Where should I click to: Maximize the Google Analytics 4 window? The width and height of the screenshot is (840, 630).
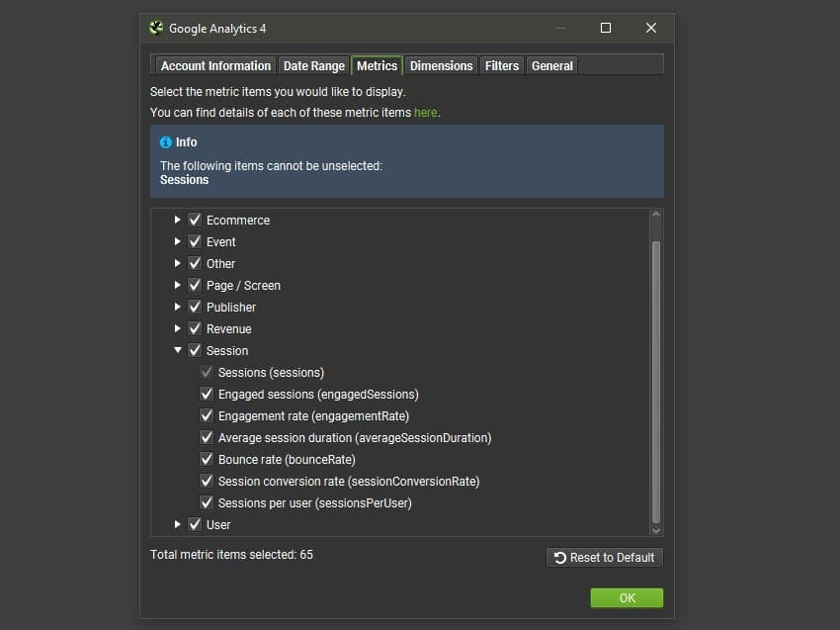point(606,28)
